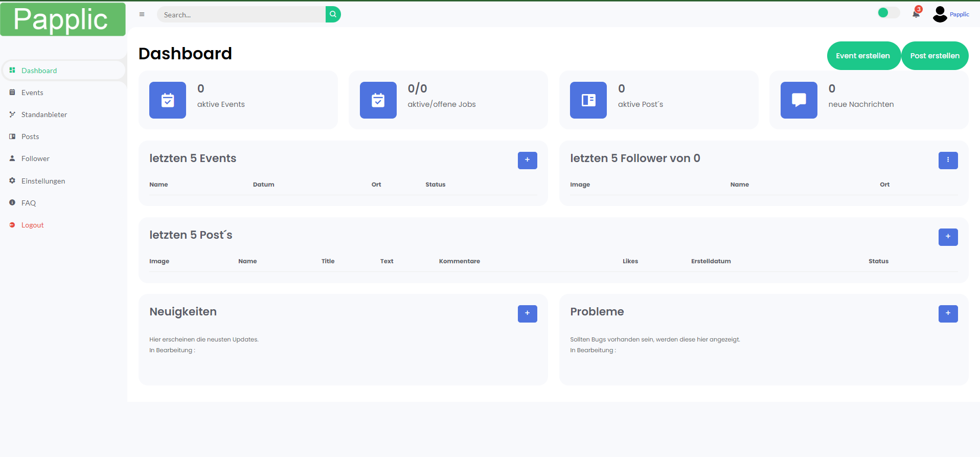Open three-dot menu in Follower card
The width and height of the screenshot is (980, 457).
tap(948, 160)
